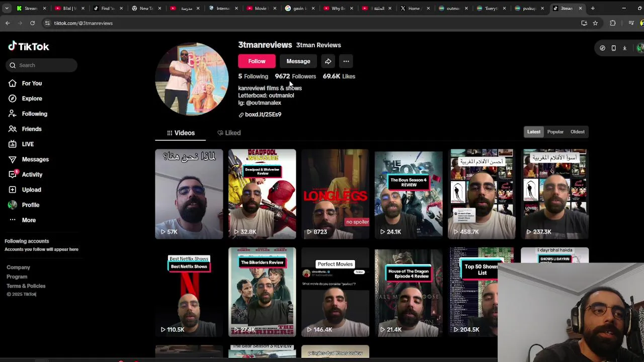View site information icon in address bar

(x=47, y=23)
